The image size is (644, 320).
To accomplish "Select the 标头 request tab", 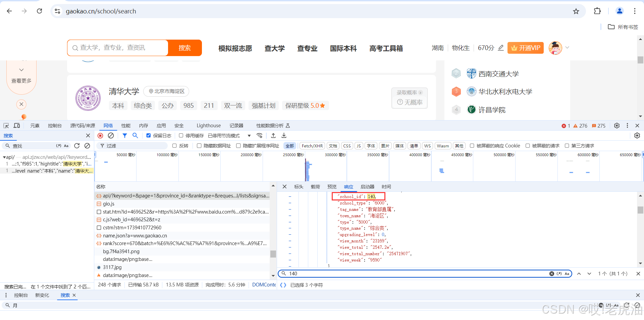I will 299,187.
